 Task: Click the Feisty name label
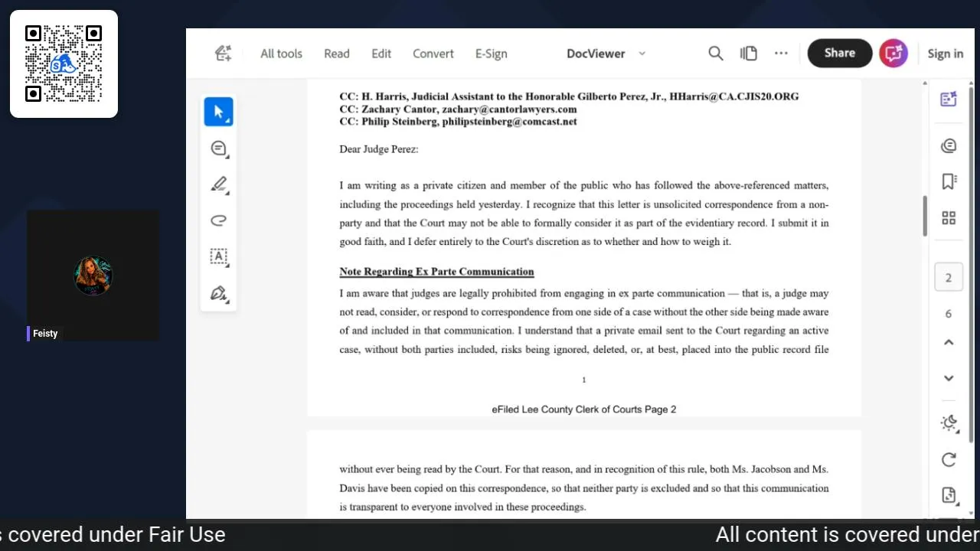pos(45,334)
